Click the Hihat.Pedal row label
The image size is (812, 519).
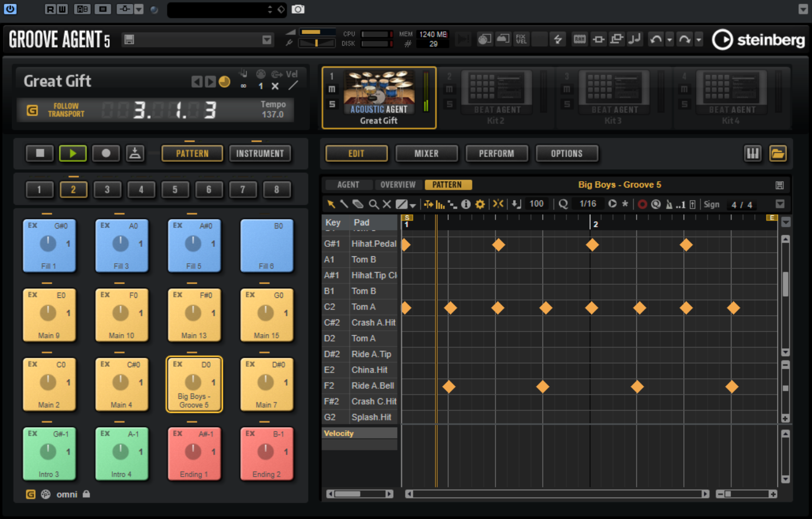pos(374,244)
